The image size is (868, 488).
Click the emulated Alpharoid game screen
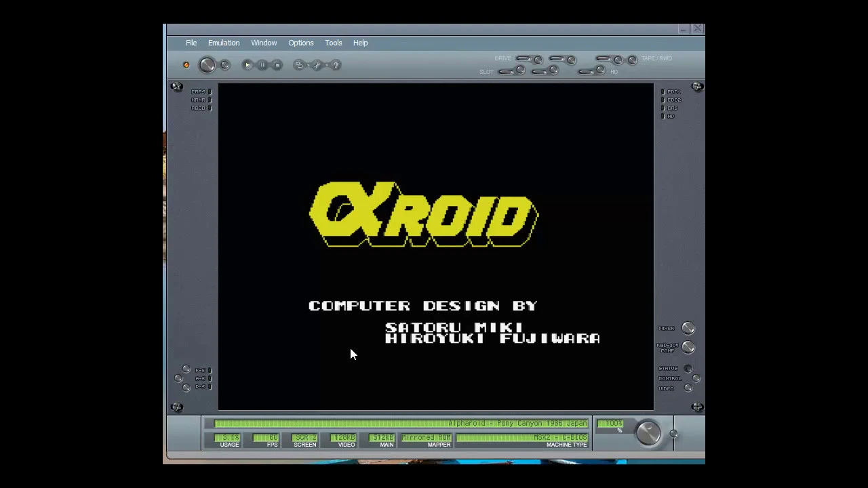click(436, 247)
